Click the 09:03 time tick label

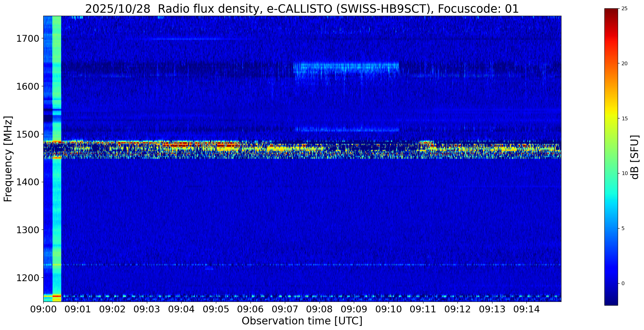point(147,309)
